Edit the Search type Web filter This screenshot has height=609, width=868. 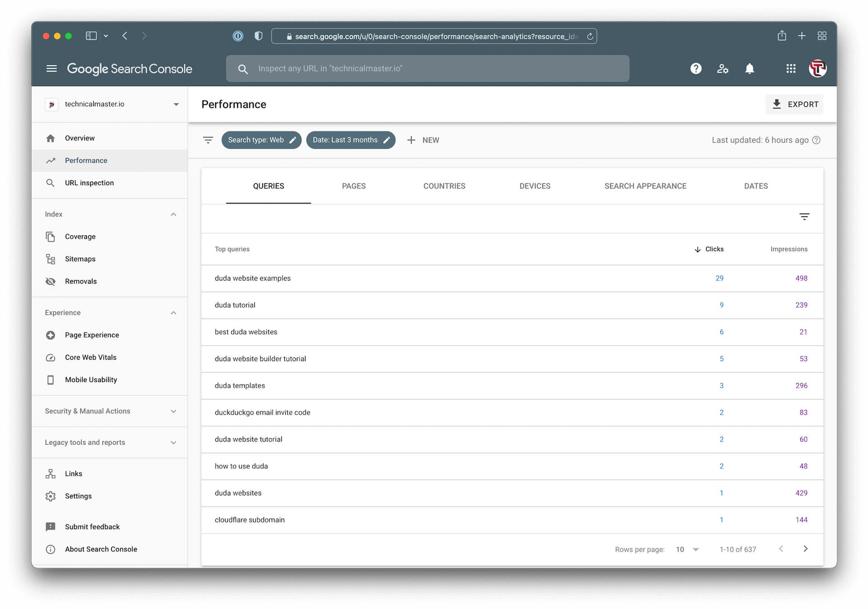coord(261,140)
